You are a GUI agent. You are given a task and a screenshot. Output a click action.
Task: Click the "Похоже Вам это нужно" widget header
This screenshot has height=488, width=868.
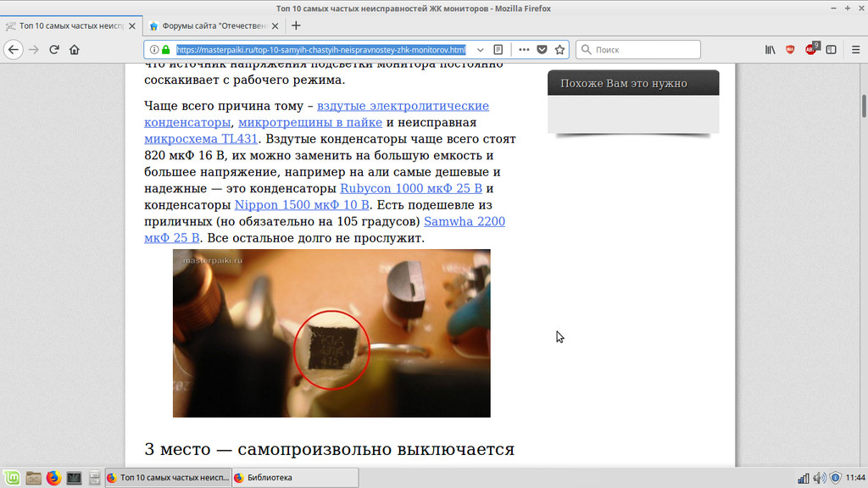pyautogui.click(x=633, y=83)
